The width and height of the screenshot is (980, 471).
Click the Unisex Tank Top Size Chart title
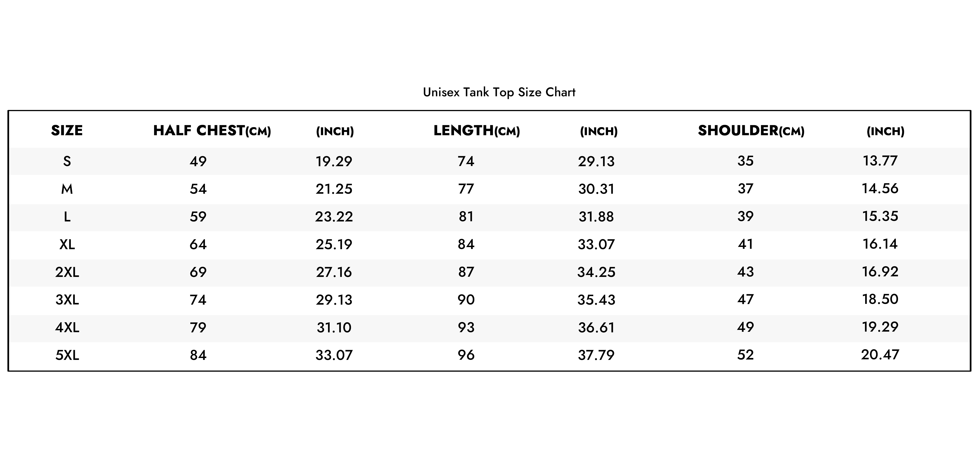(x=499, y=92)
